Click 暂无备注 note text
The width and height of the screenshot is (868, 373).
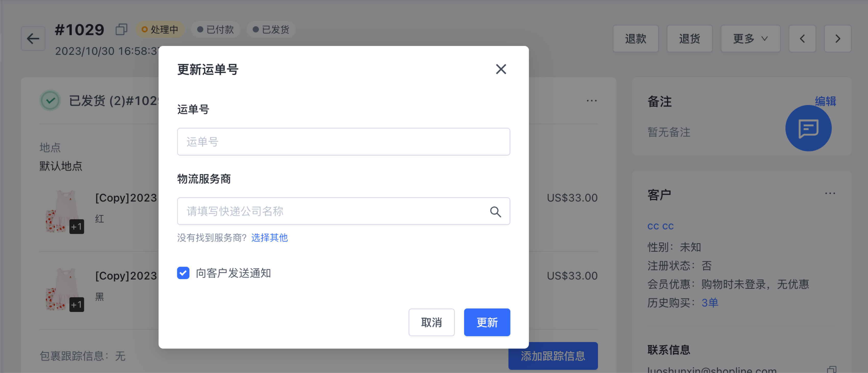click(x=669, y=132)
